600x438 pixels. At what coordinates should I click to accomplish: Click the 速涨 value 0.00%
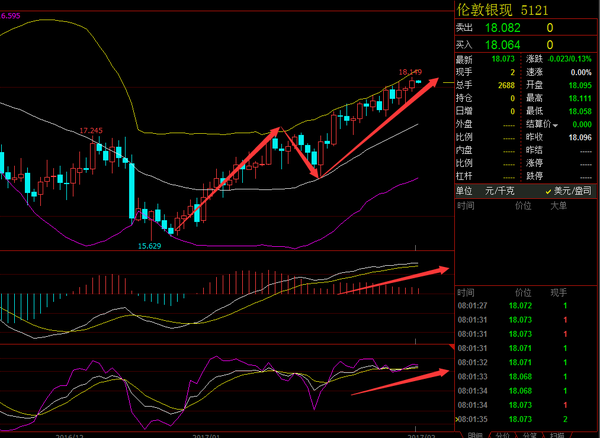pyautogui.click(x=581, y=72)
